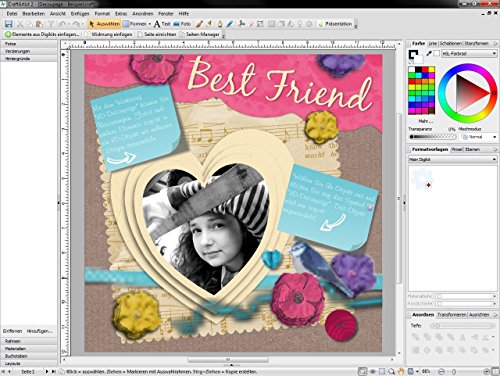Viewport: 500px width, 376px height.
Task: Select the bottle icon in toolbar
Action: [x=220, y=24]
